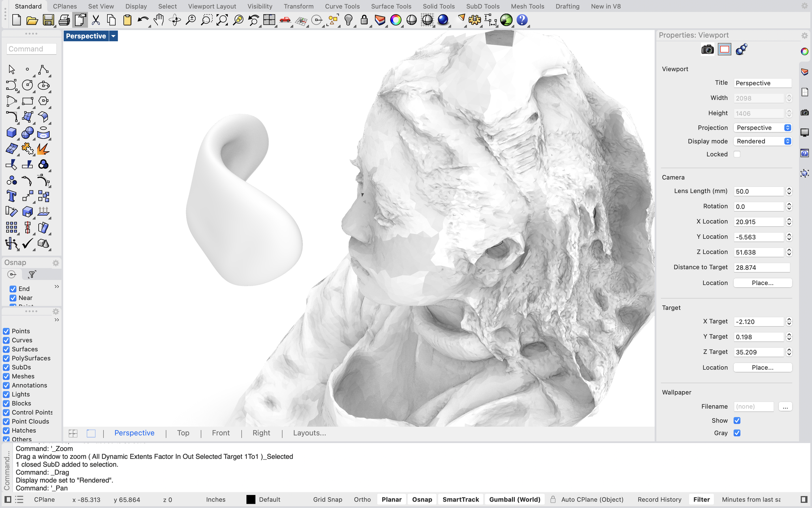Disable the End osnap checkbox
This screenshot has height=508, width=812.
(13, 289)
